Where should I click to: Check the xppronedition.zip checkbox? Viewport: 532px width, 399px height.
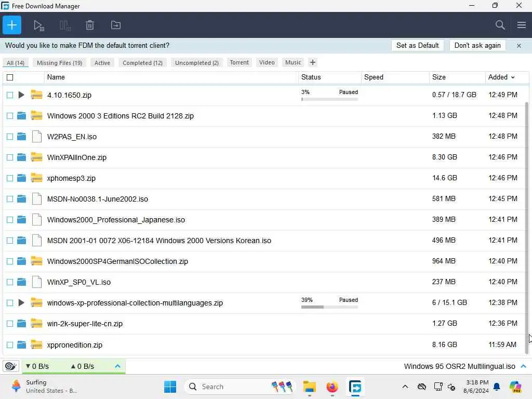pos(10,345)
